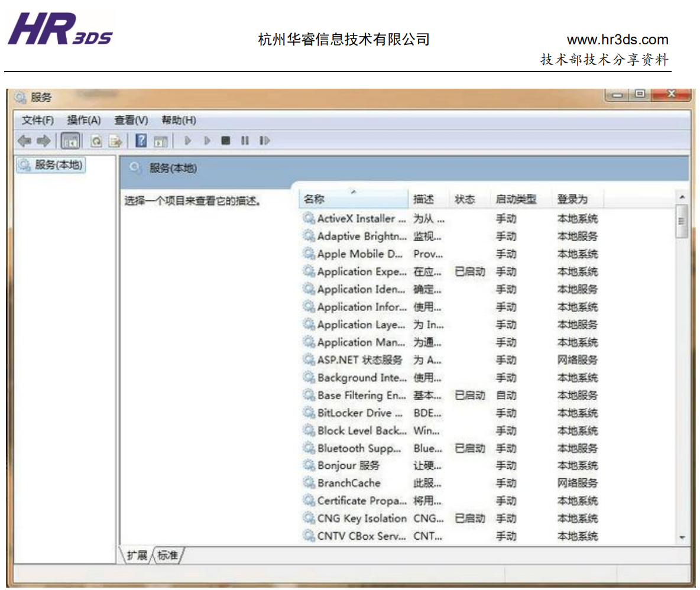Open the 查看(V) menu

(x=131, y=121)
